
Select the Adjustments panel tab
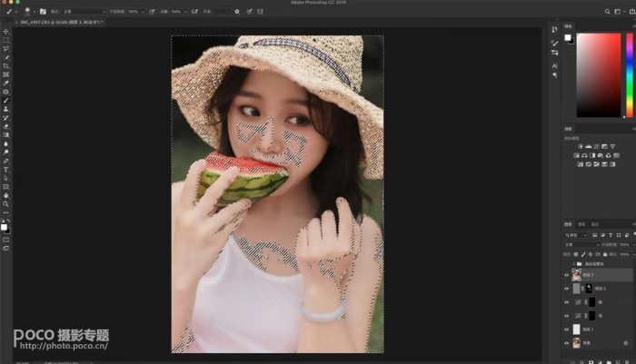[x=568, y=129]
